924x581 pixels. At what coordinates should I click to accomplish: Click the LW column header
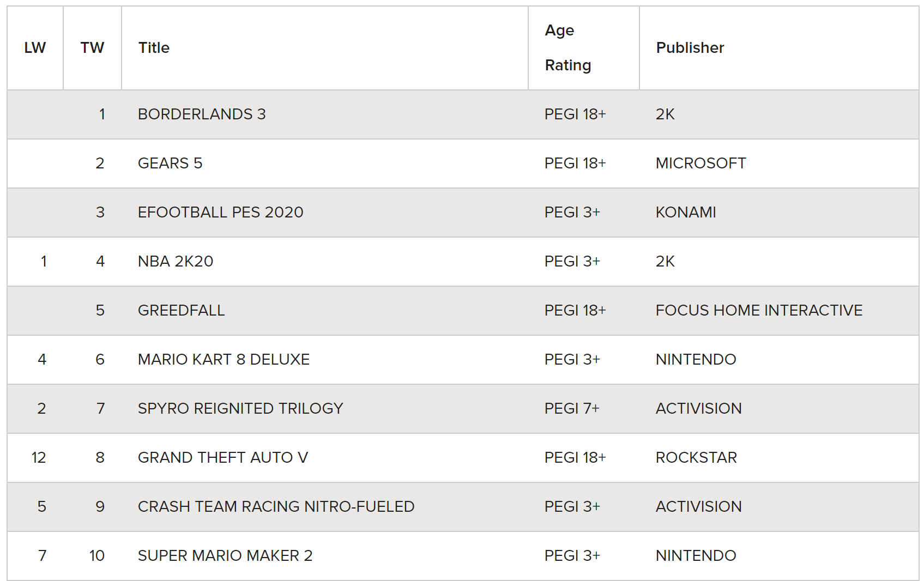[x=35, y=48]
